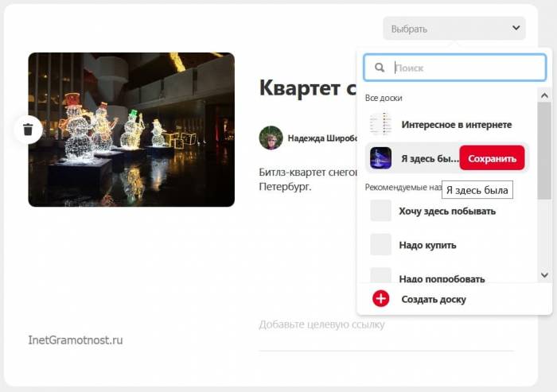This screenshot has width=557, height=392.
Task: Pick the suggested board "Надо купить"
Action: (x=427, y=245)
